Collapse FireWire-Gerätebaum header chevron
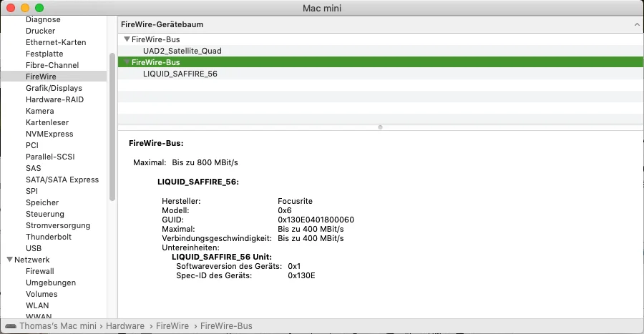 click(x=637, y=24)
